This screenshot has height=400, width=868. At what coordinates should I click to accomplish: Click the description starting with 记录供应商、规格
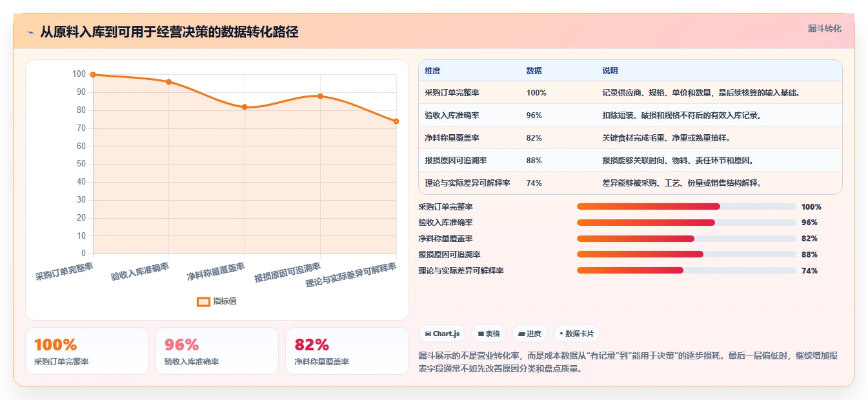[x=701, y=93]
